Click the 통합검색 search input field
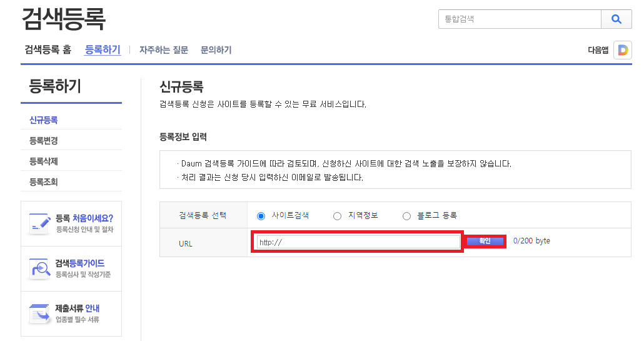The image size is (644, 341). (520, 19)
